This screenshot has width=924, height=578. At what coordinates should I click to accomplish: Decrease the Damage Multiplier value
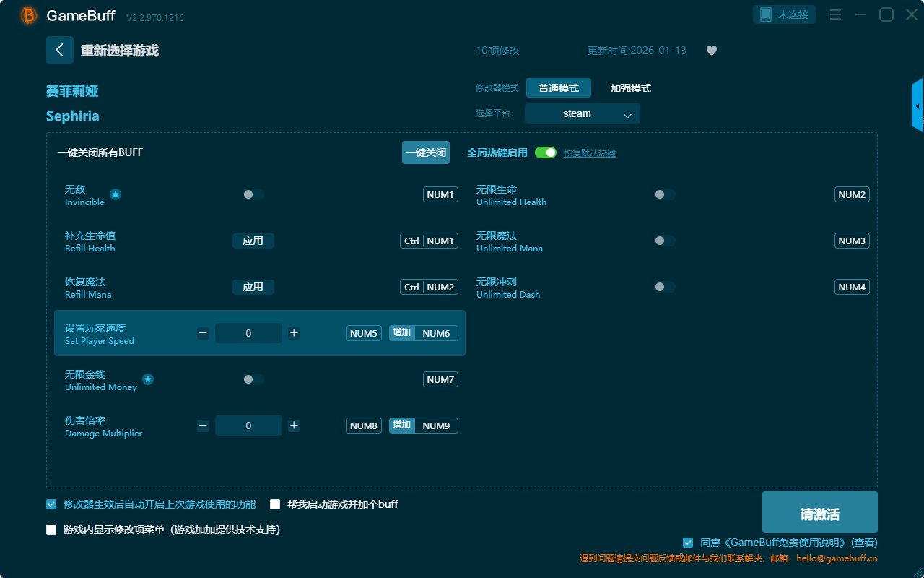point(203,426)
